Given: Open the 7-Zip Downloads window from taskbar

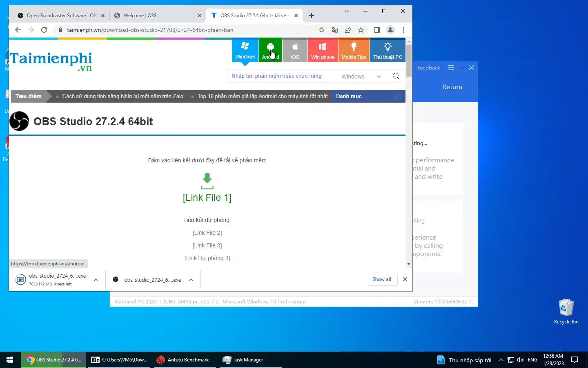Looking at the screenshot, I should tap(119, 360).
